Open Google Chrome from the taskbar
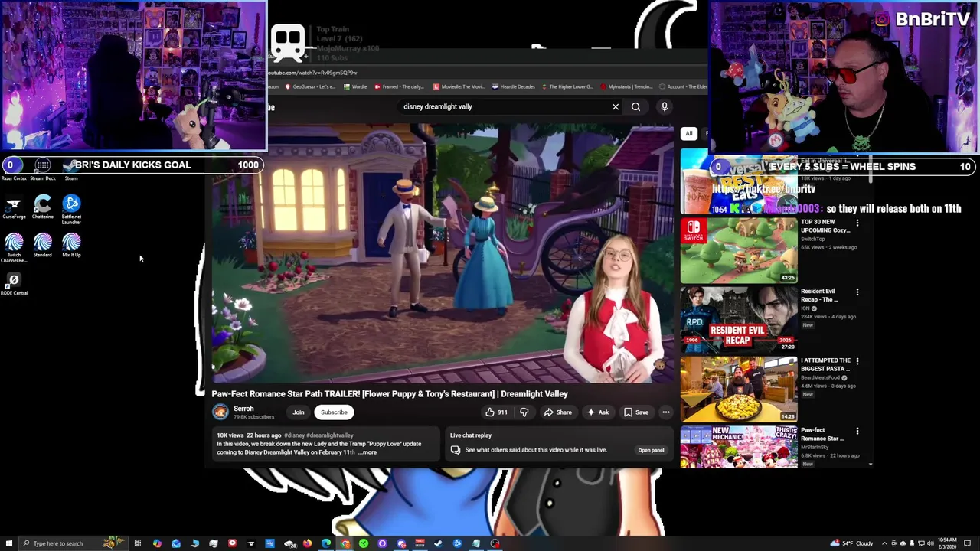980x551 pixels. (345, 543)
